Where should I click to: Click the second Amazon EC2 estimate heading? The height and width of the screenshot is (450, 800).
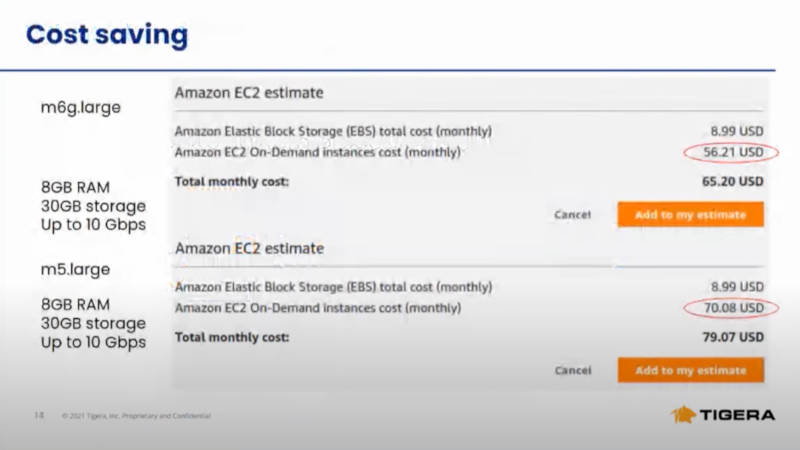coord(249,248)
